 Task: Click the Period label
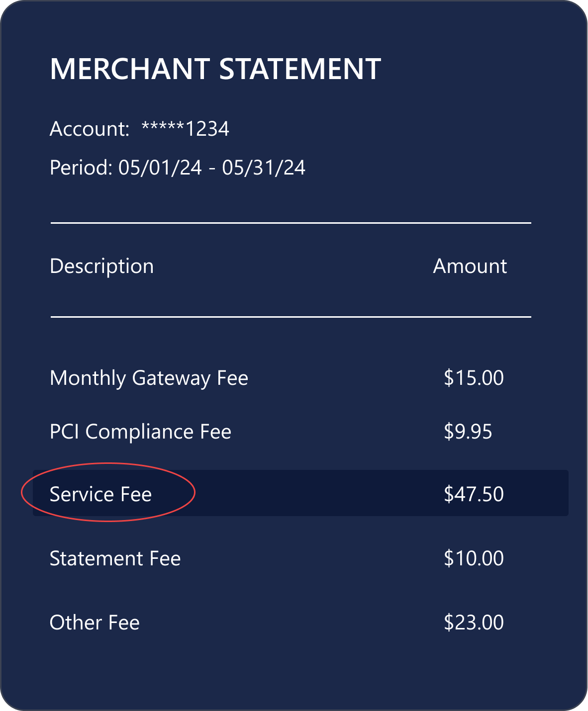(x=81, y=168)
